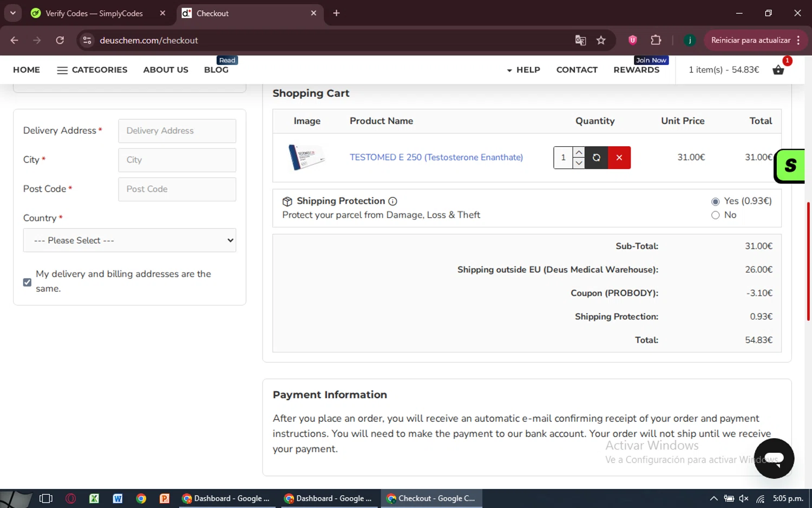This screenshot has width=812, height=508.
Task: Click the pinned Chrome taskbar icon
Action: click(x=141, y=498)
